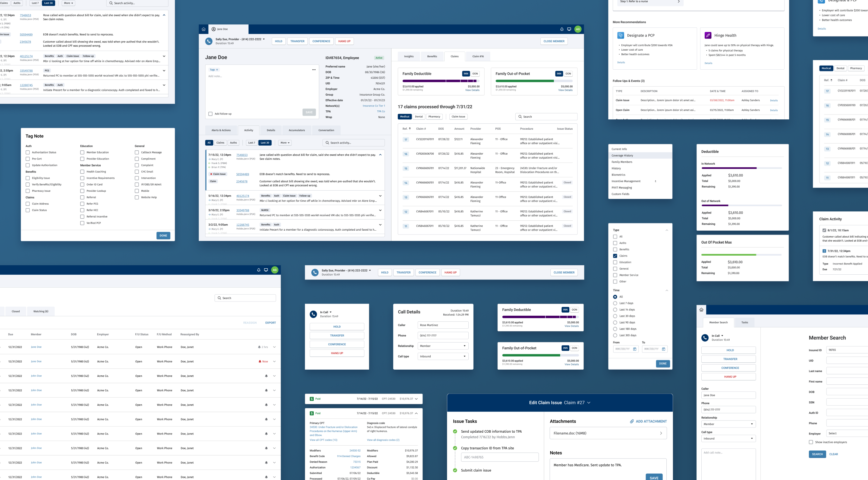Click the Designate a PCP card icon
Viewport: 868px width, 480px height.
(620, 35)
